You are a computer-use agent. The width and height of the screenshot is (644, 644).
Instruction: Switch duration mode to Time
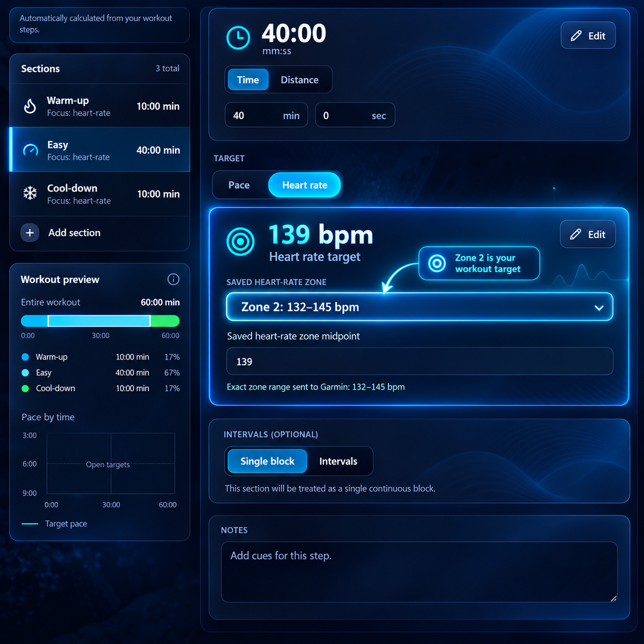(x=248, y=80)
